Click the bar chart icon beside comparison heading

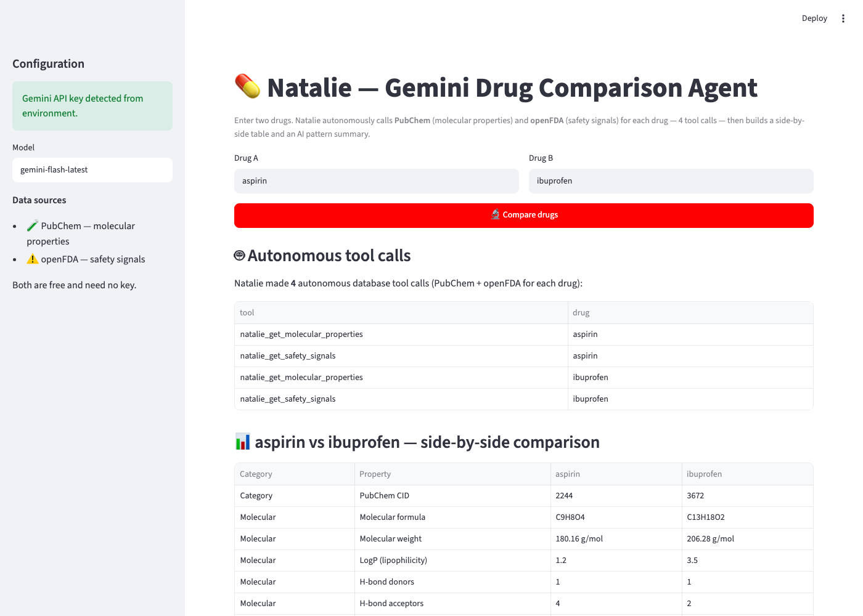243,442
